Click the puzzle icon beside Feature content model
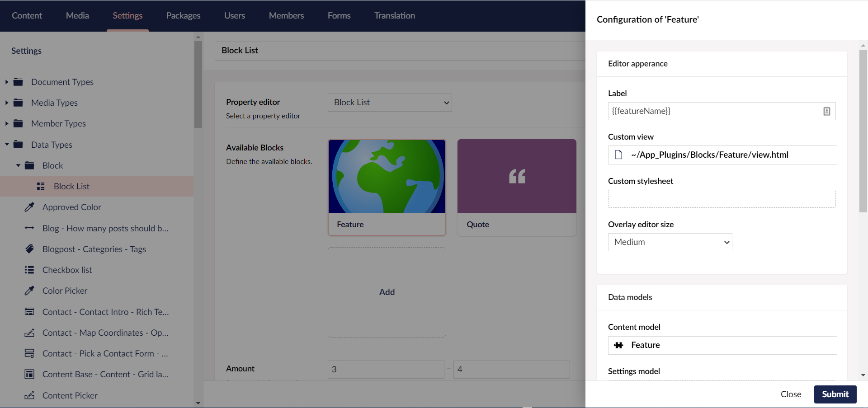This screenshot has height=408, width=868. (x=618, y=345)
